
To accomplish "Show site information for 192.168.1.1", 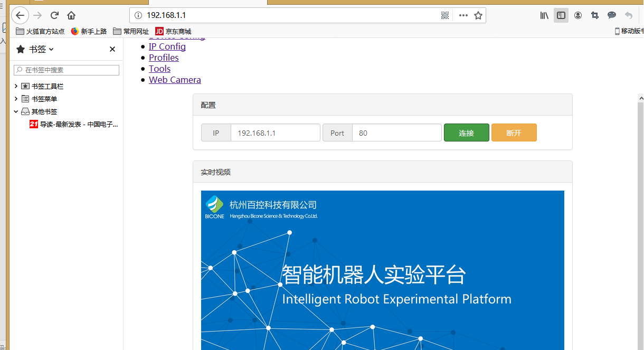I will 138,15.
